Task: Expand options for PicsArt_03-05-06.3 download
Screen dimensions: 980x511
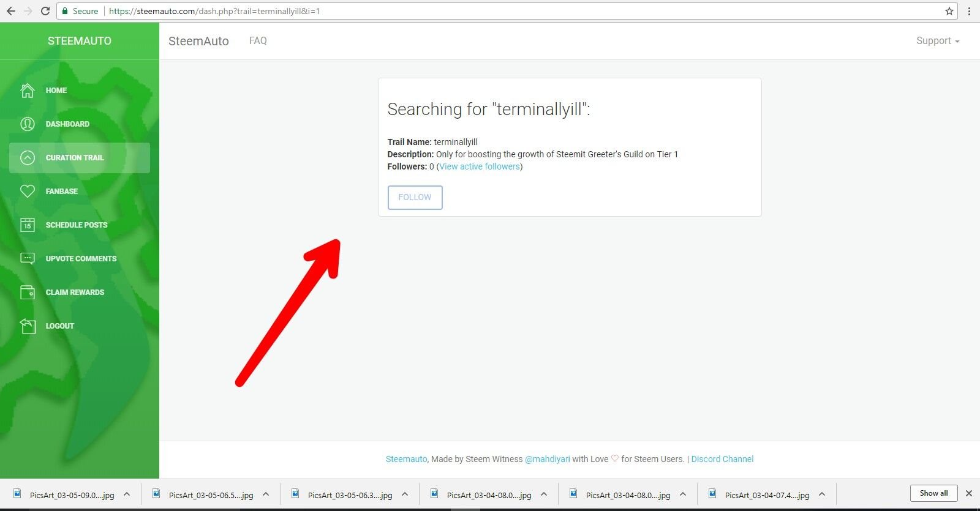Action: click(405, 494)
